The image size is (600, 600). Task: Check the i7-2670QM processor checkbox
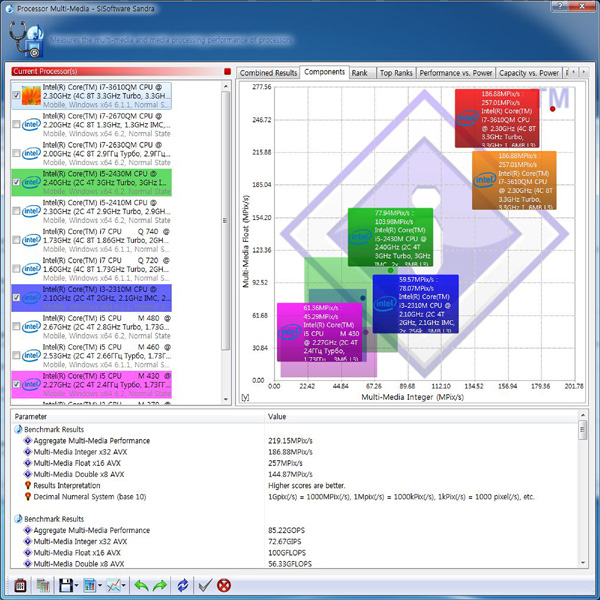click(16, 124)
